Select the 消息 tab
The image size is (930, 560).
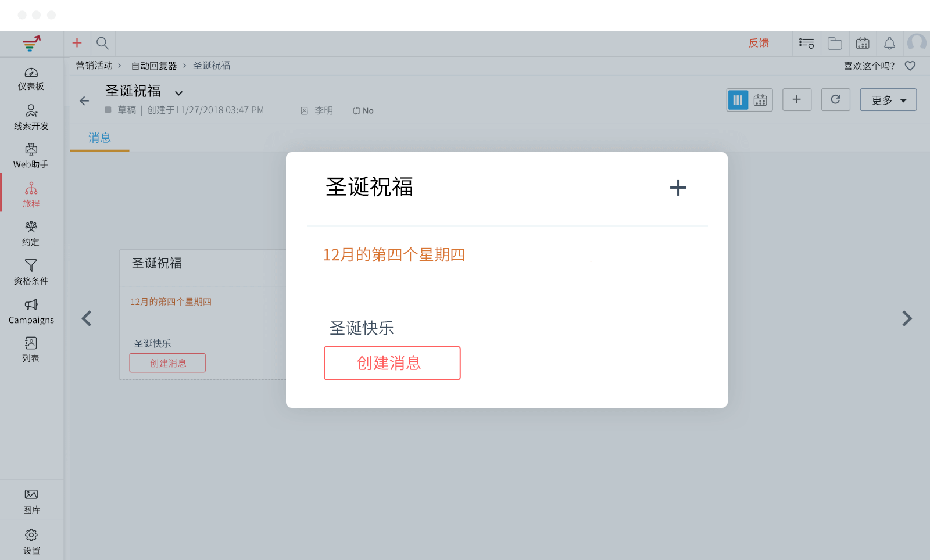pyautogui.click(x=99, y=138)
